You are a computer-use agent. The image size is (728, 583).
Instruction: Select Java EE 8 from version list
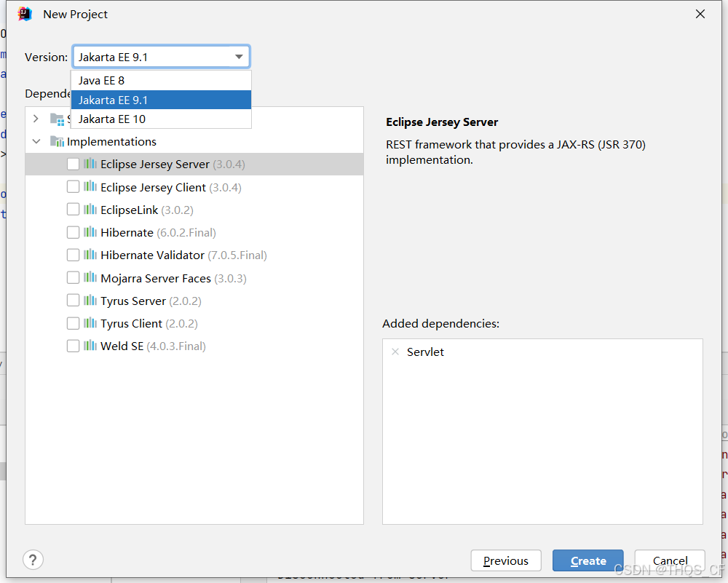pos(161,81)
